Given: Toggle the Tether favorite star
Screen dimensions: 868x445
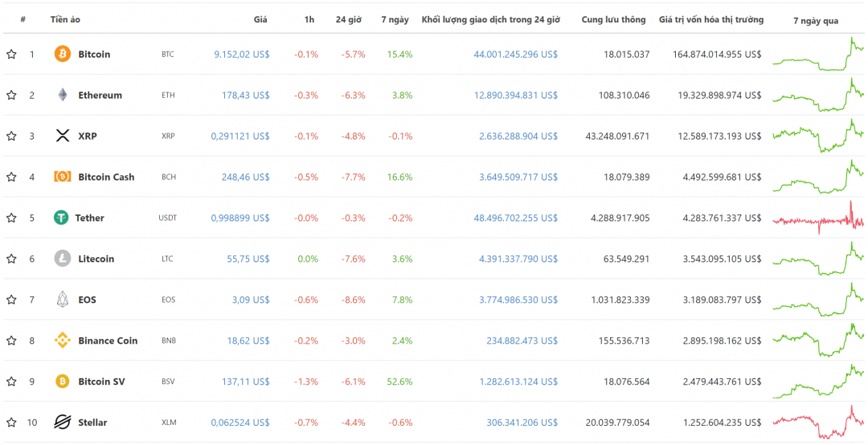Looking at the screenshot, I should click(11, 218).
